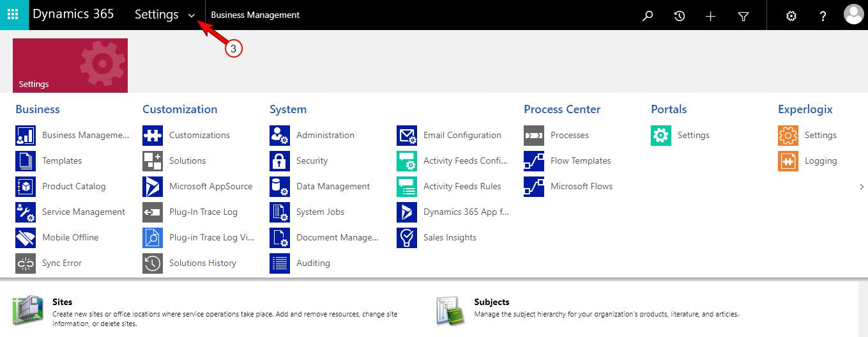
Task: Open the Flow Templates icon
Action: tap(534, 161)
